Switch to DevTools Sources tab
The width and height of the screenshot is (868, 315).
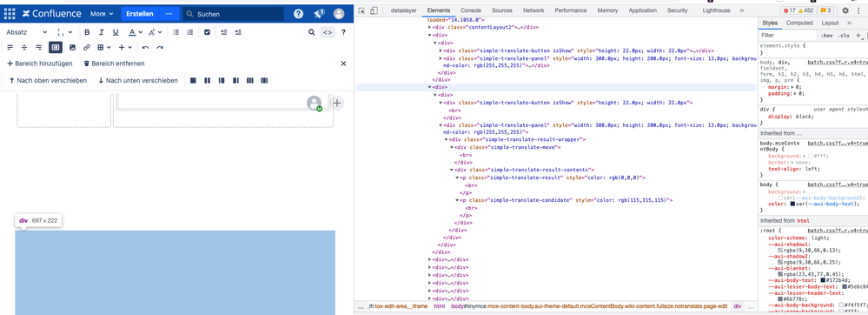pyautogui.click(x=502, y=10)
